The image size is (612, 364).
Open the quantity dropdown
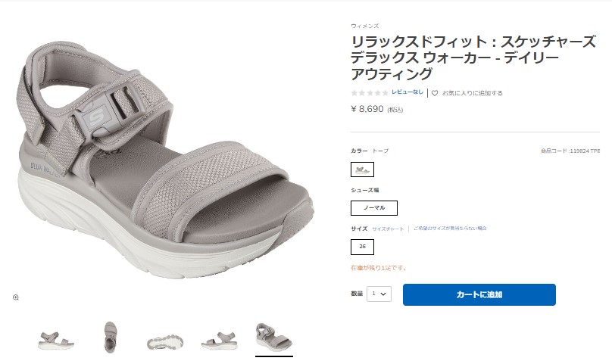[x=379, y=294]
